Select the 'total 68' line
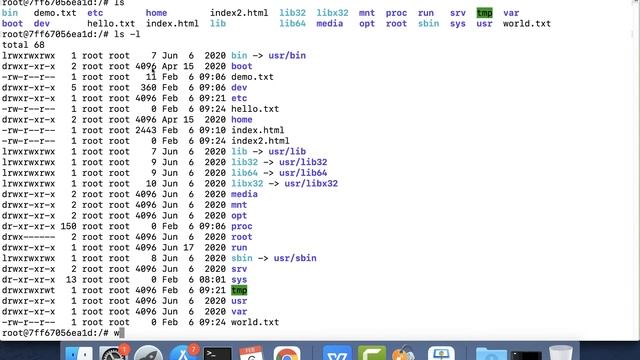 23,45
